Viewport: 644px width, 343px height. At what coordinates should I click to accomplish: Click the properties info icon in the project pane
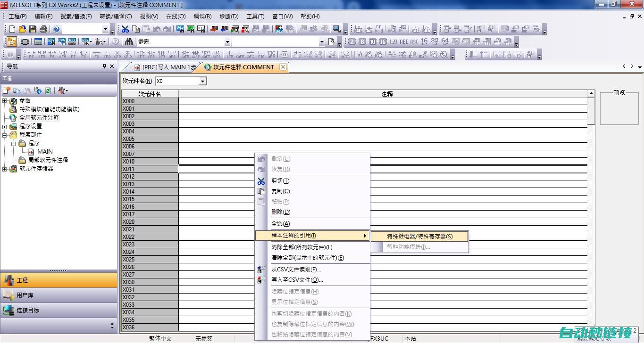[38, 90]
